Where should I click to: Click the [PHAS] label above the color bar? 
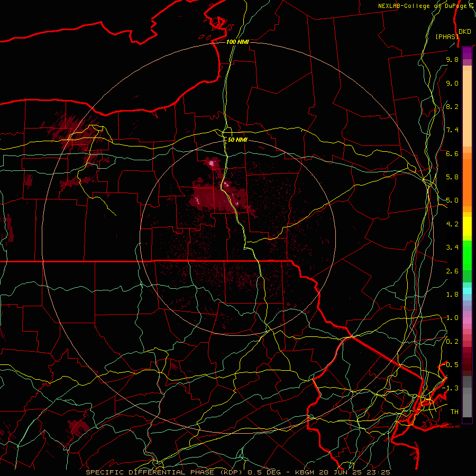pyautogui.click(x=447, y=36)
